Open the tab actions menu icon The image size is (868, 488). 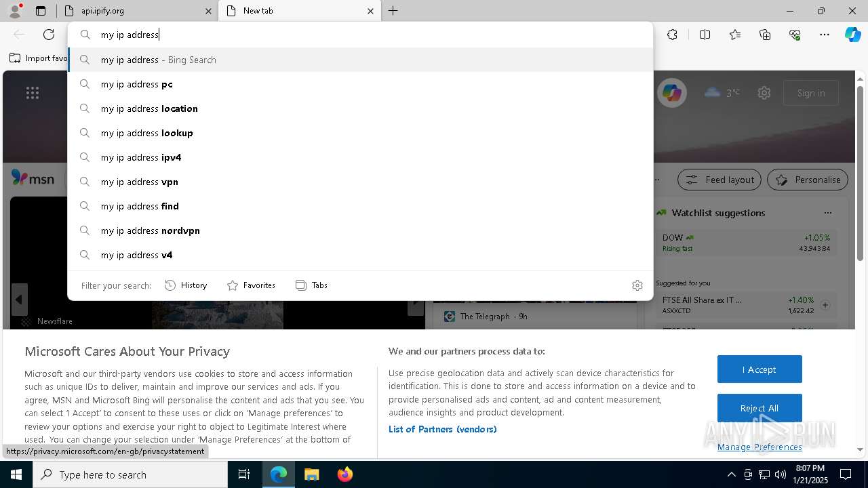click(41, 11)
